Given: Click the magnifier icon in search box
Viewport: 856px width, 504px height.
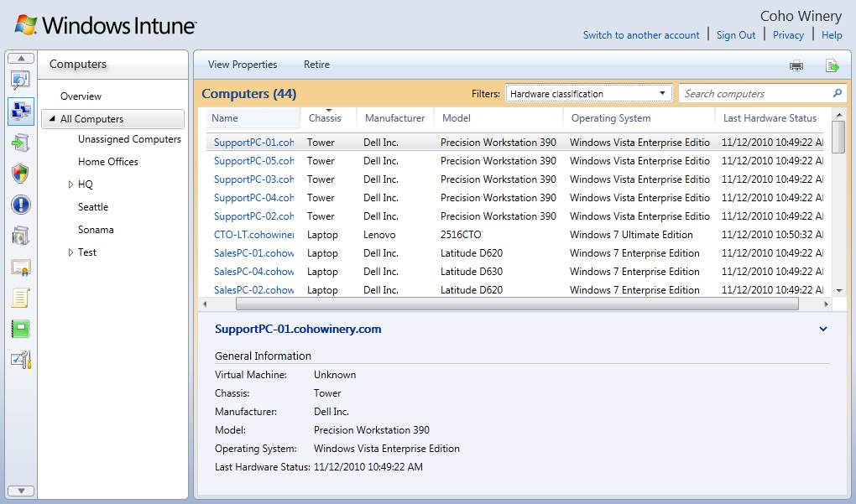Looking at the screenshot, I should point(838,93).
